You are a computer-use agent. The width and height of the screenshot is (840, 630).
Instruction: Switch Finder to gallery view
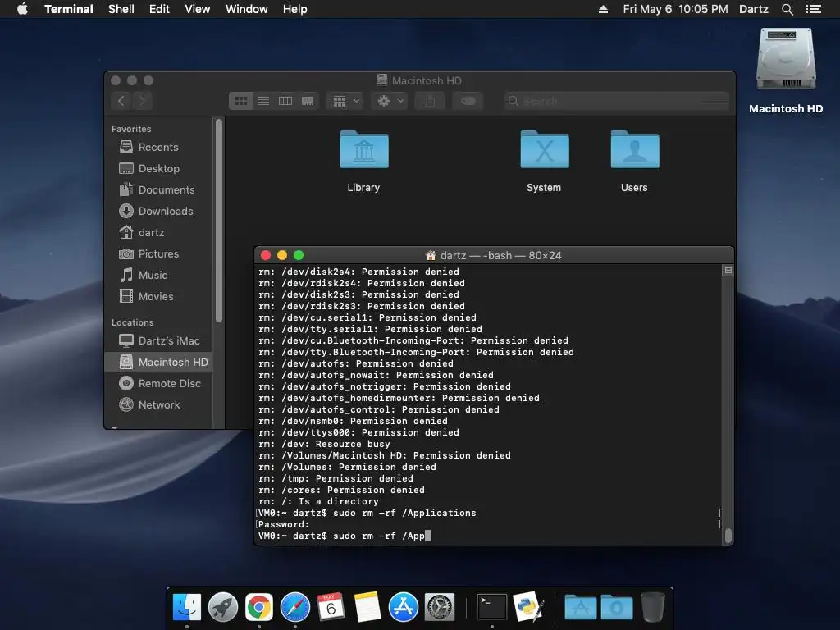pyautogui.click(x=308, y=101)
